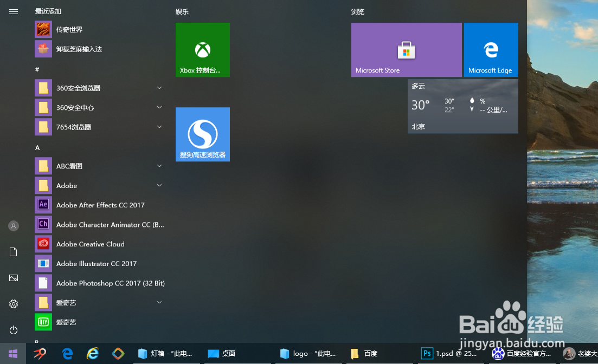
Task: Open the 360安全中心 folder
Action: 99,107
